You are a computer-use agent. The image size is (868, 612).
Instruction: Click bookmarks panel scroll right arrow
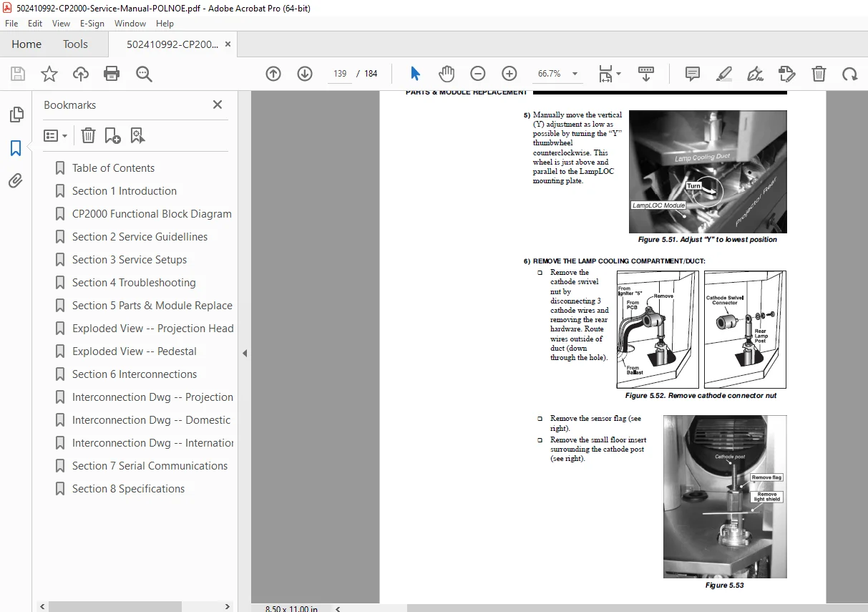pos(228,606)
